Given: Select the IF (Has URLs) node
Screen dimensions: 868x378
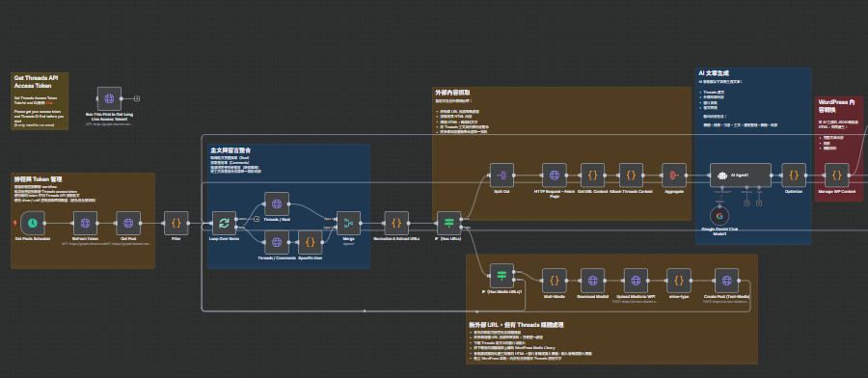Looking at the screenshot, I should click(x=448, y=223).
